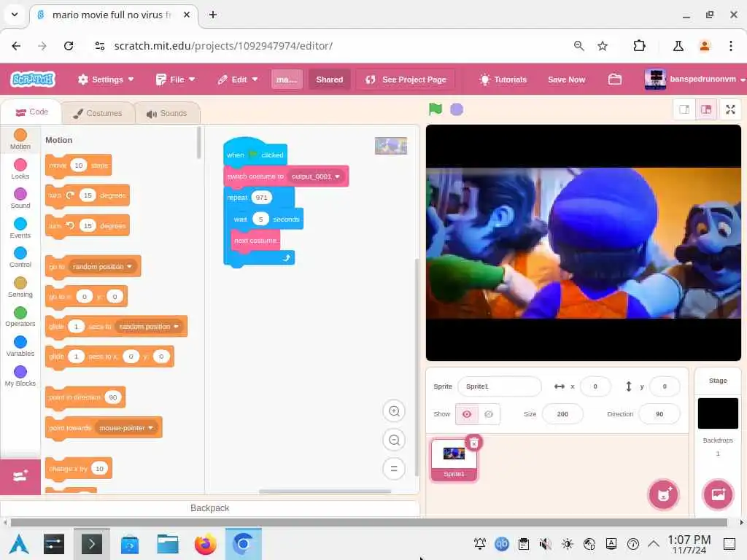The image size is (747, 560).
Task: Click the sprite x position field
Action: (x=595, y=386)
